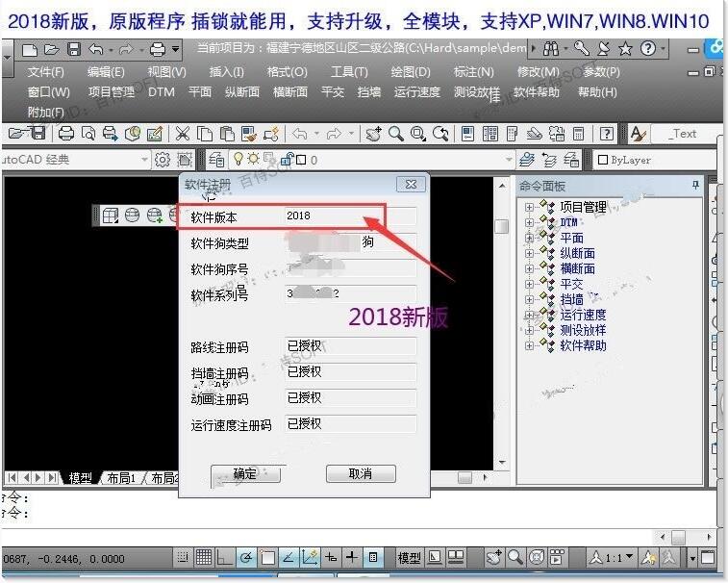The width and height of the screenshot is (728, 583).
Task: Open the 软件帮助 menu
Action: [x=537, y=92]
